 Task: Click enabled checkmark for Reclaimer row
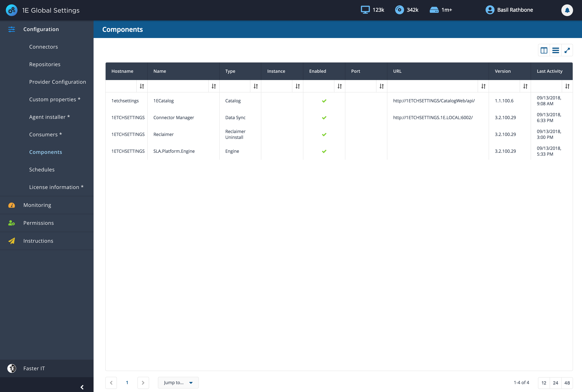pos(324,135)
